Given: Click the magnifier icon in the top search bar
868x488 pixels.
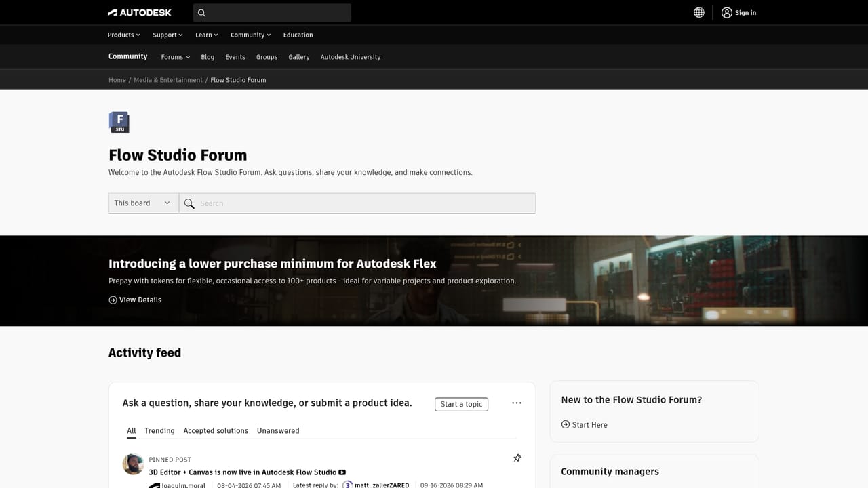Looking at the screenshot, I should click(x=201, y=12).
